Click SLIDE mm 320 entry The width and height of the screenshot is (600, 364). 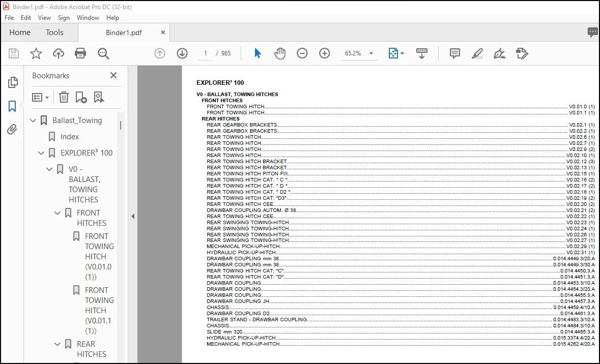click(401, 332)
